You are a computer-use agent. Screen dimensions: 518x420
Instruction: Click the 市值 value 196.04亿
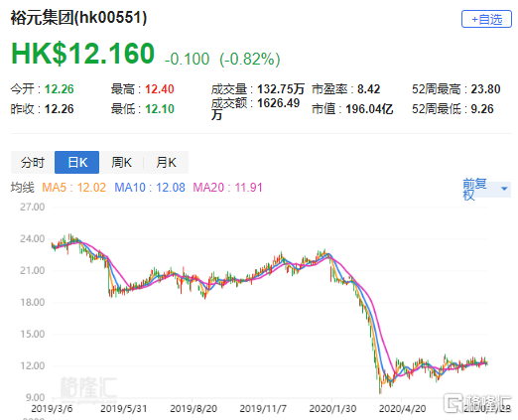point(369,109)
